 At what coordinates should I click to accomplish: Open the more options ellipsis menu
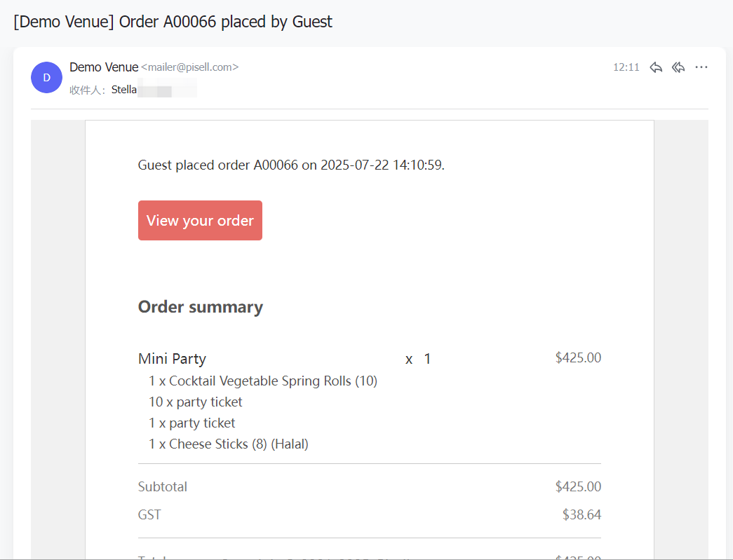701,67
